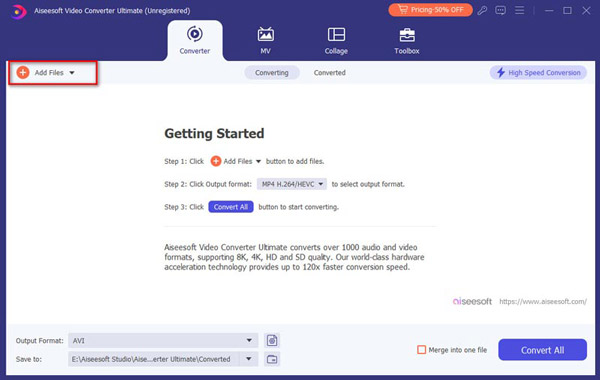
Task: Expand the Add Files dropdown arrow
Action: click(72, 73)
